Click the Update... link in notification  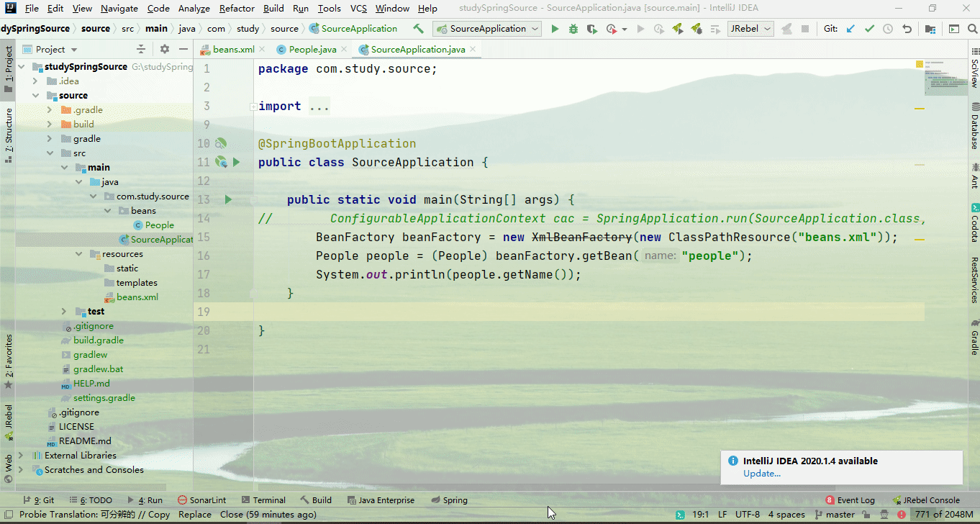tap(762, 474)
